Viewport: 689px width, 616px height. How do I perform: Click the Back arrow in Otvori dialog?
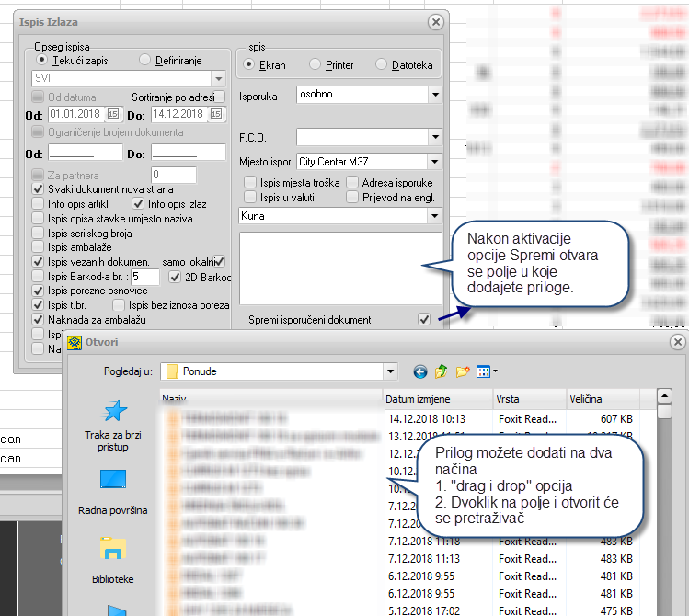(x=420, y=371)
